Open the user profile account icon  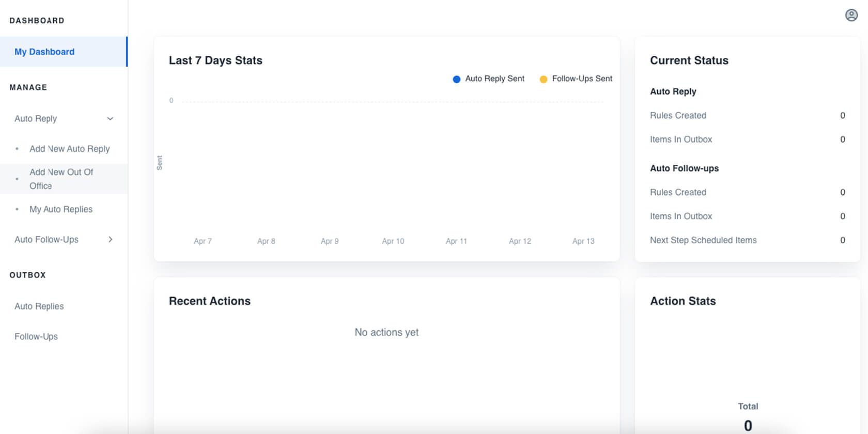851,16
